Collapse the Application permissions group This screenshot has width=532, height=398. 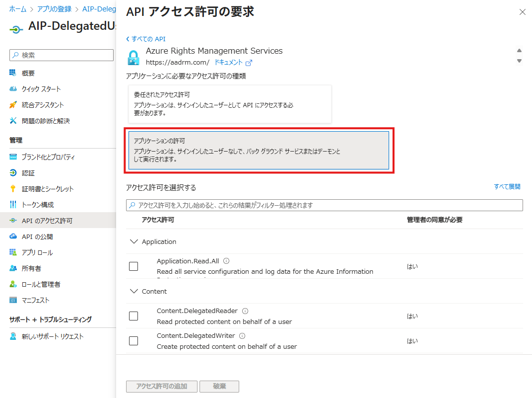point(134,241)
